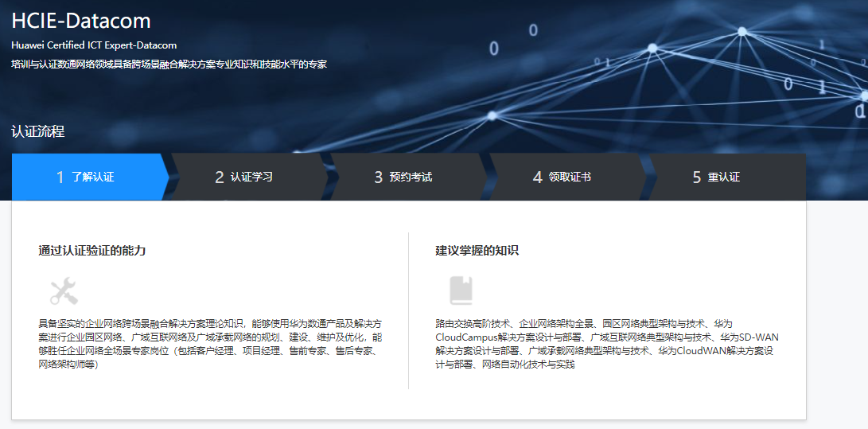Open the 预约考试 step tab
Viewport: 868px width, 429px height.
tap(408, 177)
